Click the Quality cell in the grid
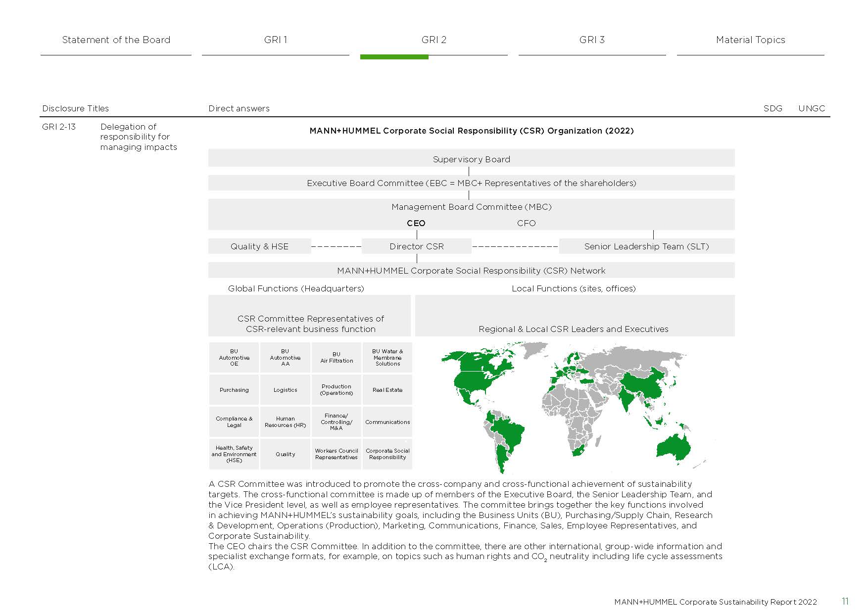 click(285, 454)
